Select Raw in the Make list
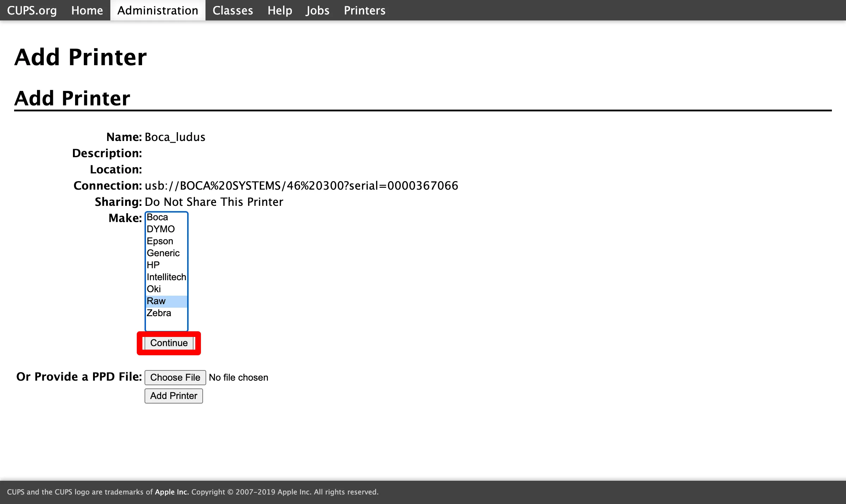Screen dimensions: 846x504 tap(166, 301)
